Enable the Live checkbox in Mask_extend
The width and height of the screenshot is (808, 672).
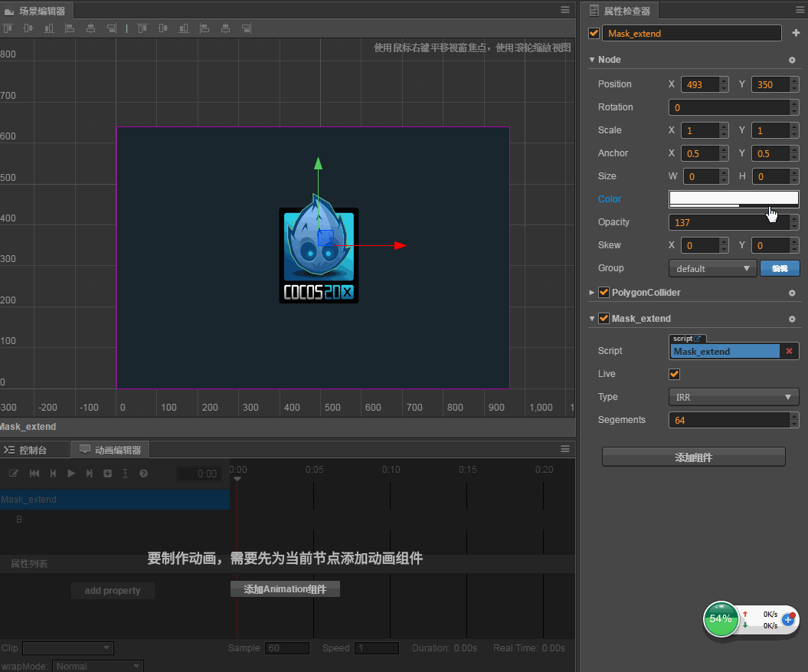(674, 374)
